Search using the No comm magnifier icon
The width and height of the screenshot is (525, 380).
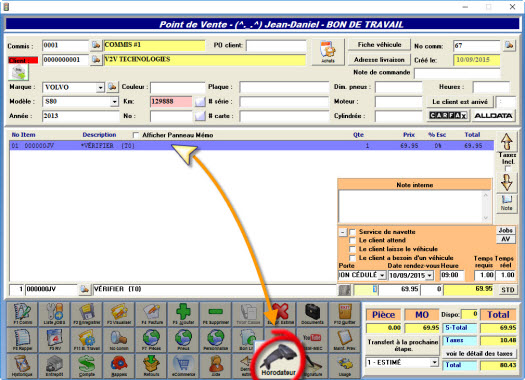(119, 340)
